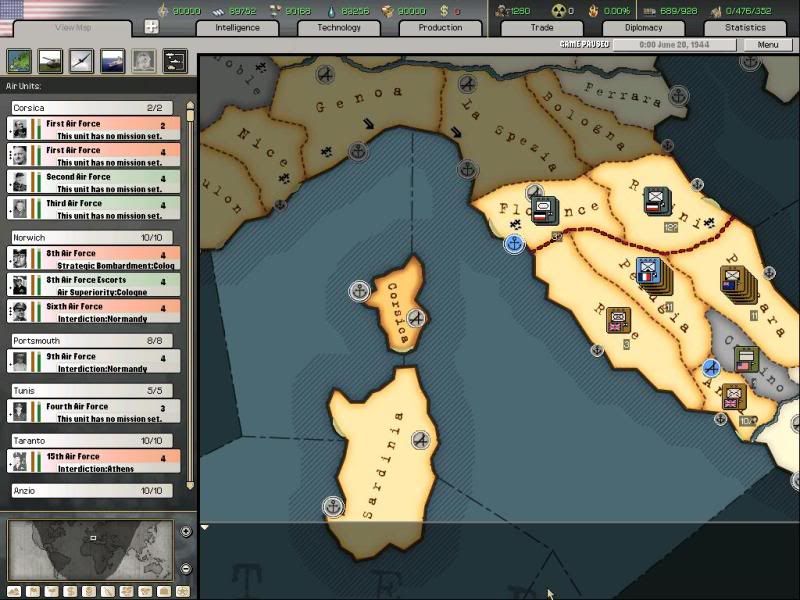This screenshot has height=600, width=800.
Task: Select the unit stack in Pescara
Action: coord(737,284)
